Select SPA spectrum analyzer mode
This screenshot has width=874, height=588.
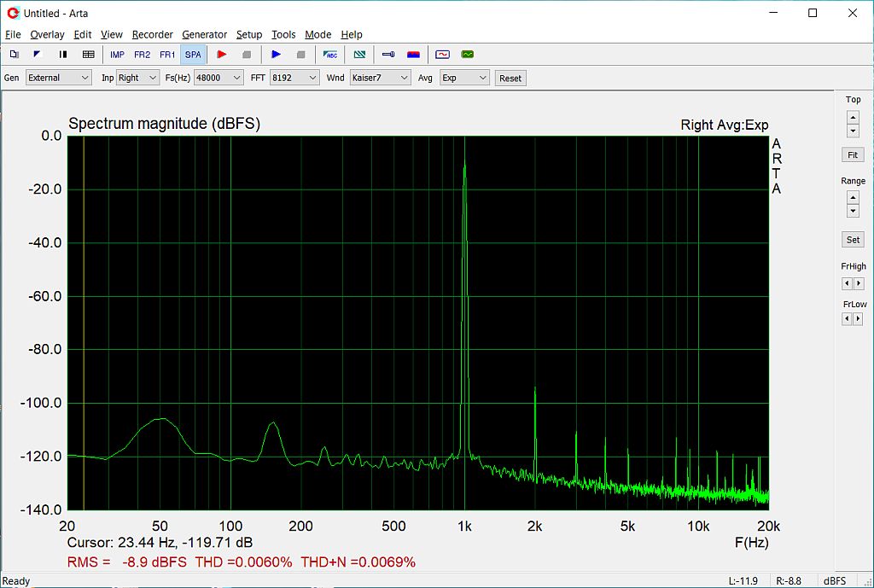pyautogui.click(x=193, y=55)
